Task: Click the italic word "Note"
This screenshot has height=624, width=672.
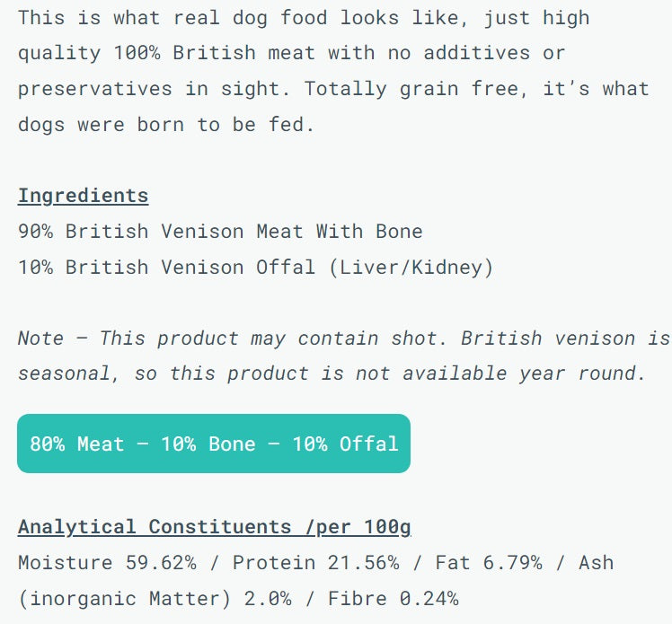Action: [40, 338]
